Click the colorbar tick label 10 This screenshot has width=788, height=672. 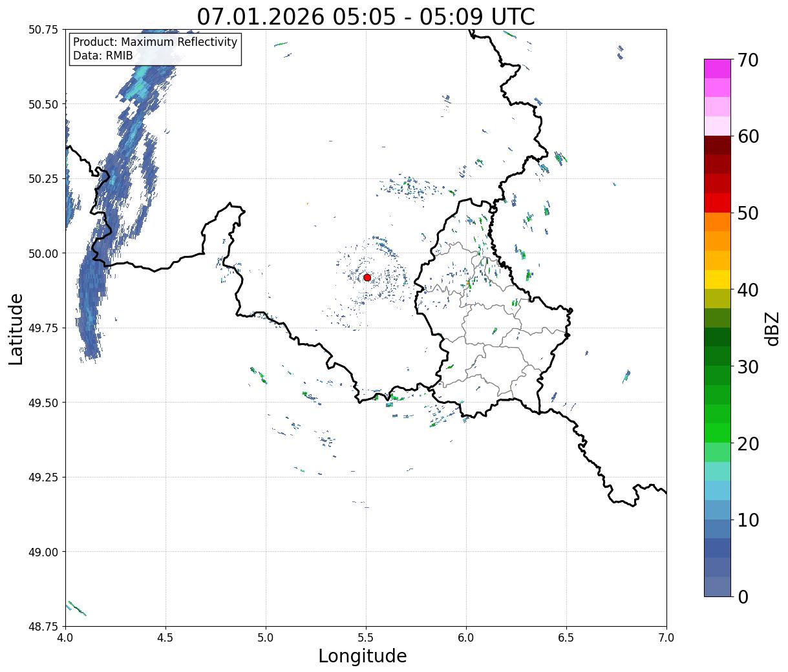point(748,520)
